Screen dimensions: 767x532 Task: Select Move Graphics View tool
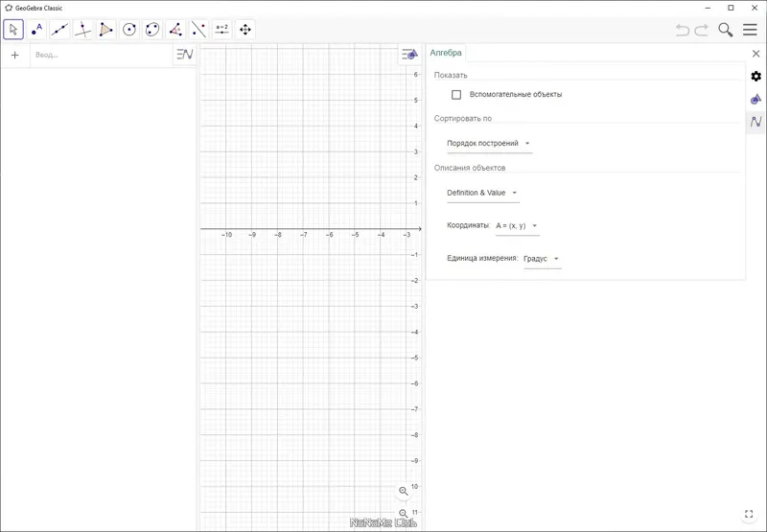pyautogui.click(x=245, y=30)
